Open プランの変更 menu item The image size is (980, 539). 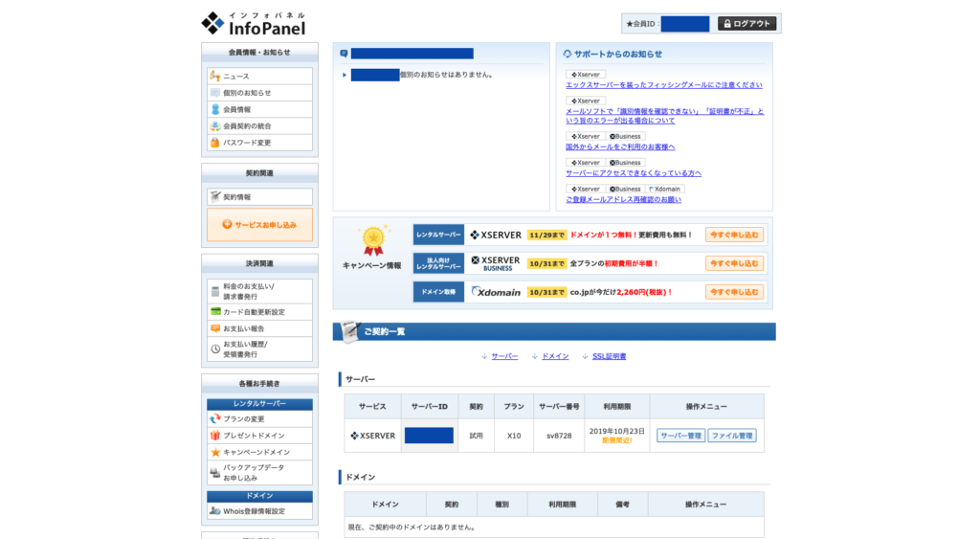(x=259, y=419)
